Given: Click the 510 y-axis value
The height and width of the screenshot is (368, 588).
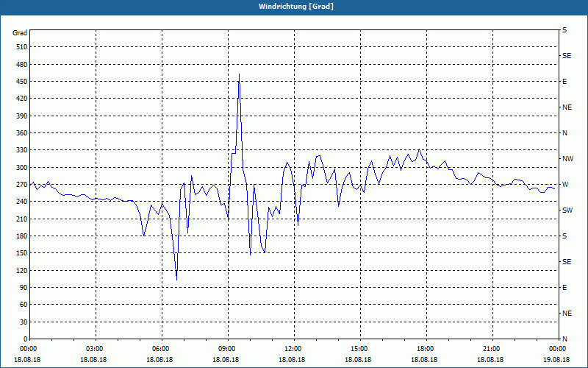Looking at the screenshot, I should (22, 47).
